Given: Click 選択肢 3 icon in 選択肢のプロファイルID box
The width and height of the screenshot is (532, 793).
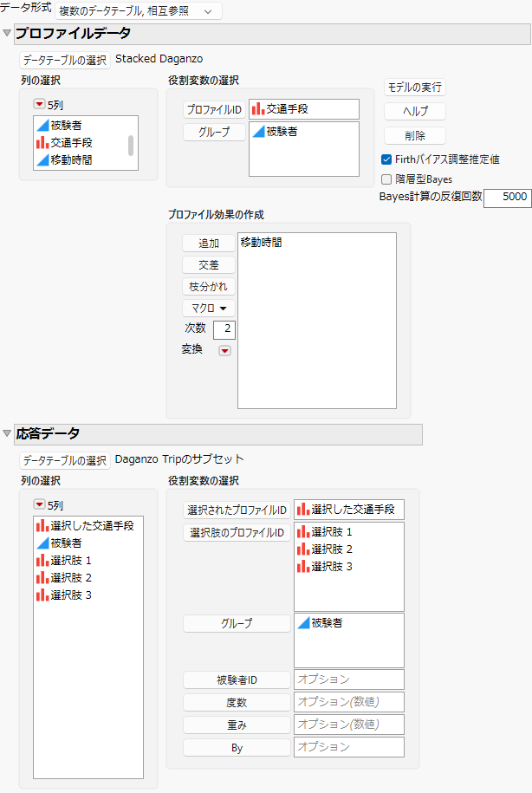Looking at the screenshot, I should point(303,567).
